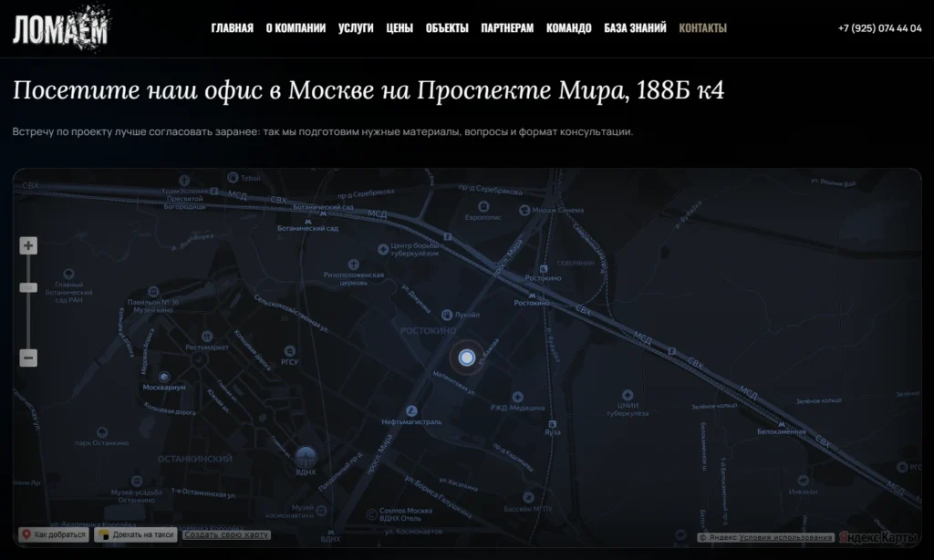Image resolution: width=934 pixels, height=560 pixels.
Task: Select the Москвариум map marker icon
Action: [164, 377]
